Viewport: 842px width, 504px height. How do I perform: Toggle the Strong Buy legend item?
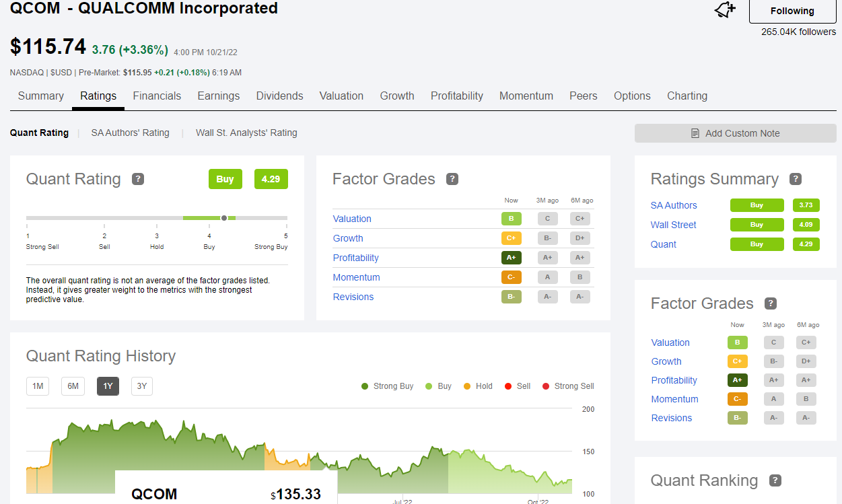388,386
